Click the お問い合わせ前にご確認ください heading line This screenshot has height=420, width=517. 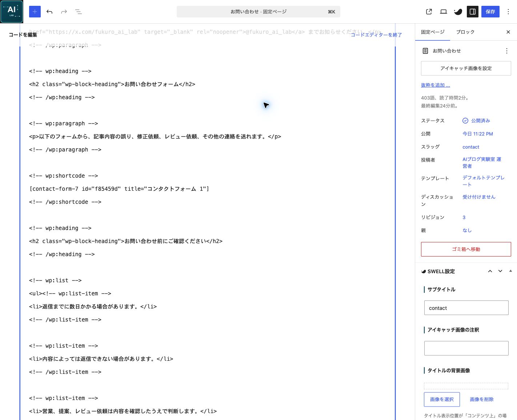point(126,241)
